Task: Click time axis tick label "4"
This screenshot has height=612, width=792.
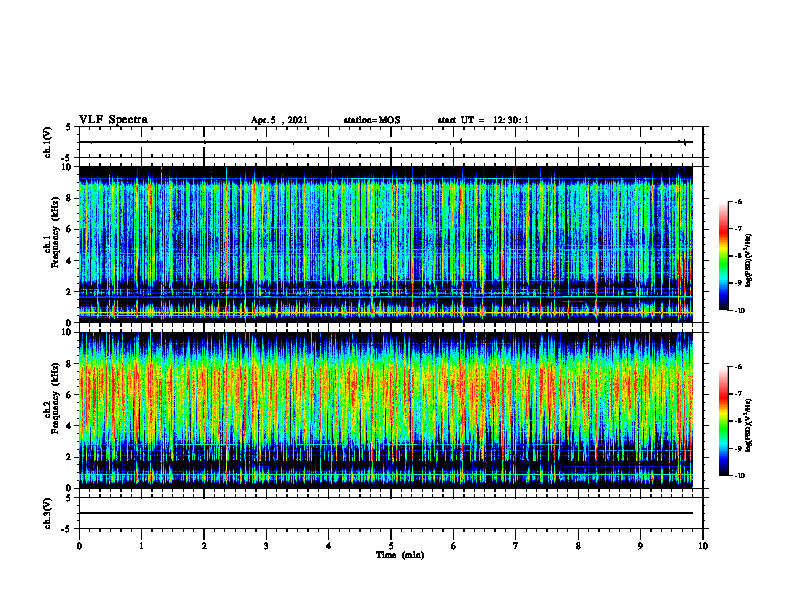Action: pos(329,546)
